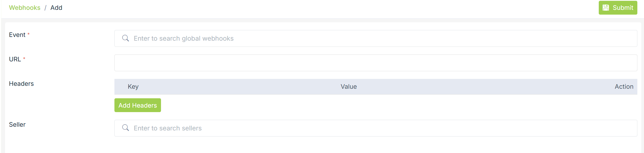Click the Headers section label
The height and width of the screenshot is (153, 644).
click(21, 84)
